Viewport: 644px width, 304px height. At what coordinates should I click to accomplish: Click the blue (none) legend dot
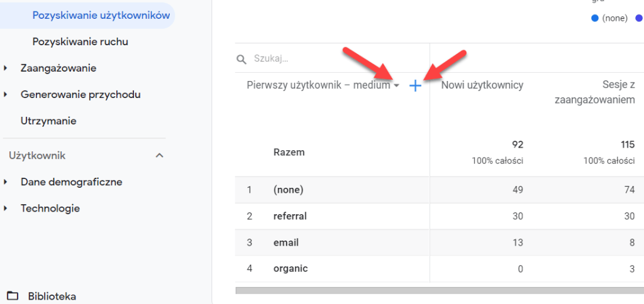pyautogui.click(x=594, y=18)
